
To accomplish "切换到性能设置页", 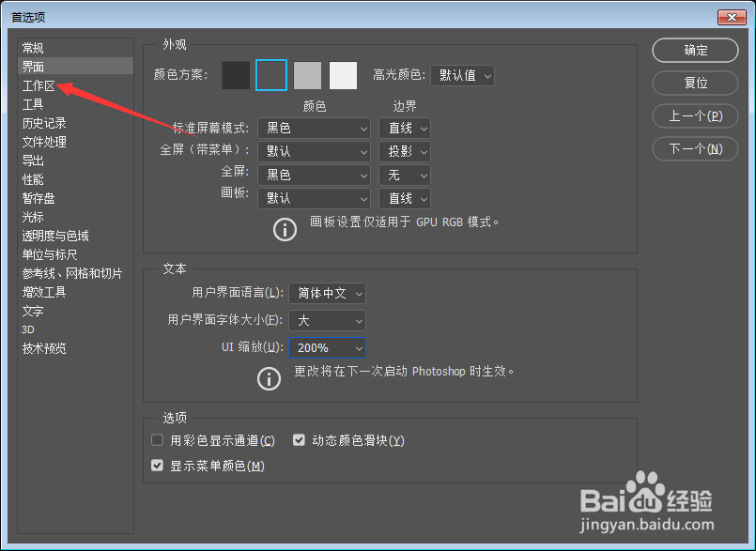I will pyautogui.click(x=35, y=178).
